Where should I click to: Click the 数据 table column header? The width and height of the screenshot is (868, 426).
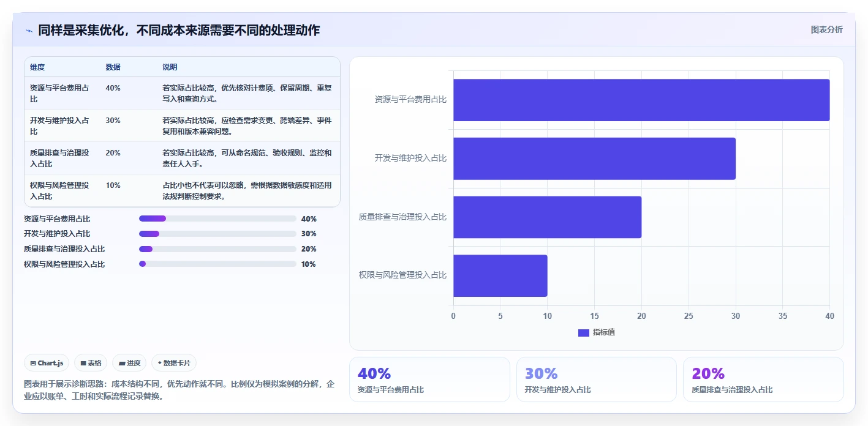(x=113, y=67)
